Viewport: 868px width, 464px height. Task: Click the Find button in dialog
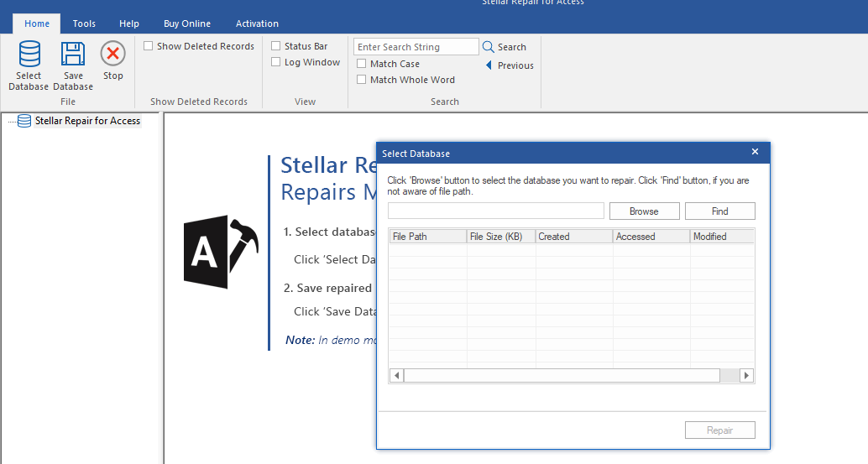point(719,211)
